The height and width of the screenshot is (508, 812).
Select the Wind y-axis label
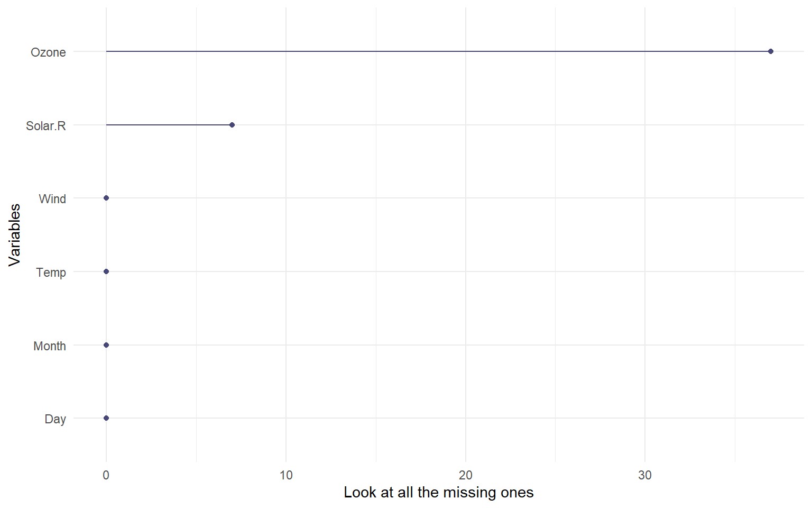[52, 199]
